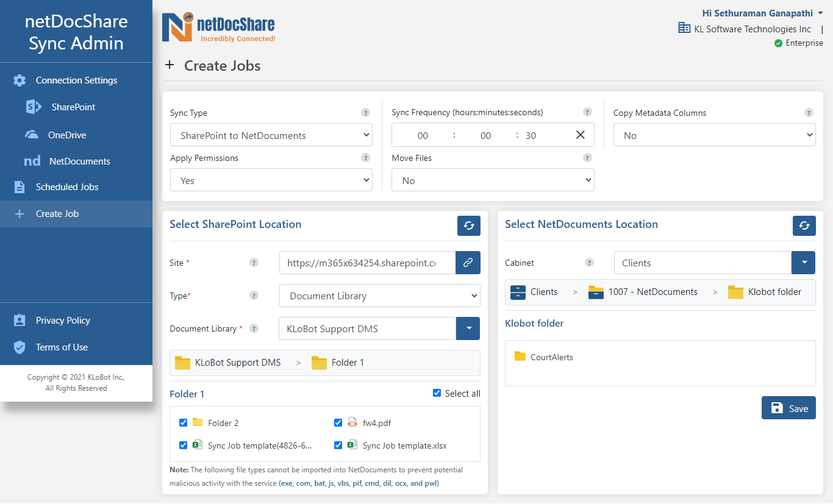Toggle the Select all checkbox
The image size is (833, 504).
437,393
